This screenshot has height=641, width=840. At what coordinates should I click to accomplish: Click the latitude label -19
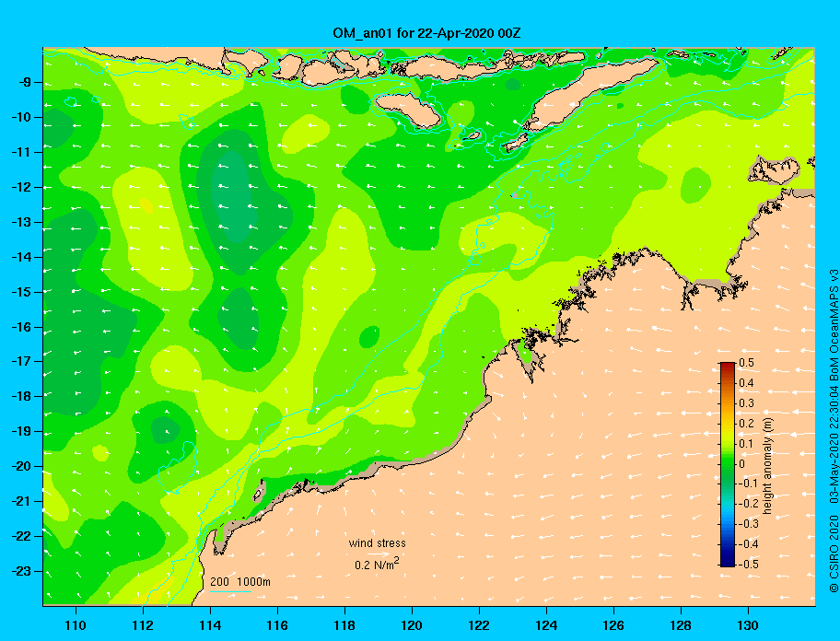(x=21, y=431)
